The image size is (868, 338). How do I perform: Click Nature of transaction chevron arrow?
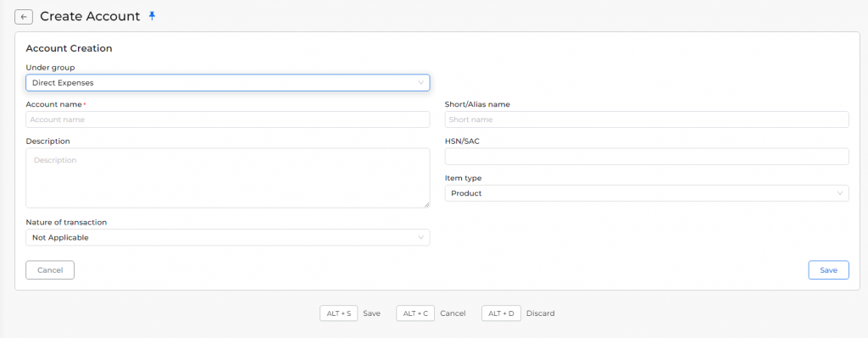[x=420, y=237]
